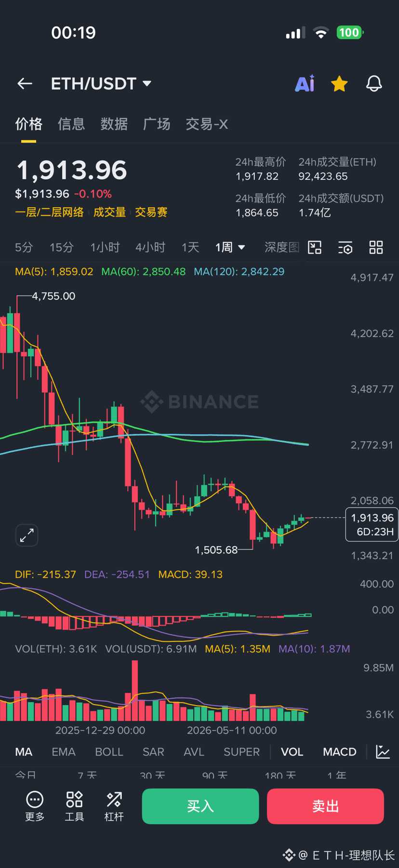The width and height of the screenshot is (399, 868).
Task: Select the 4小时 timeframe
Action: point(150,247)
